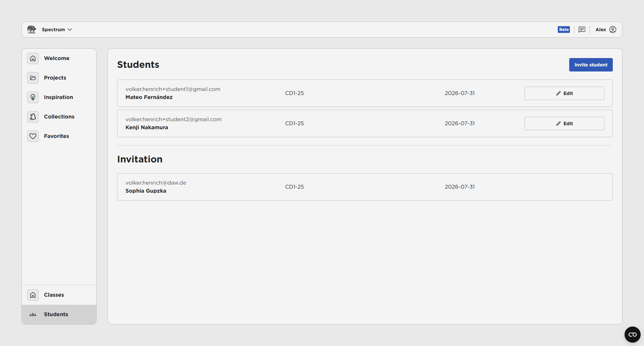Edit student Mateo Fernández
This screenshot has width=644, height=346.
[564, 93]
